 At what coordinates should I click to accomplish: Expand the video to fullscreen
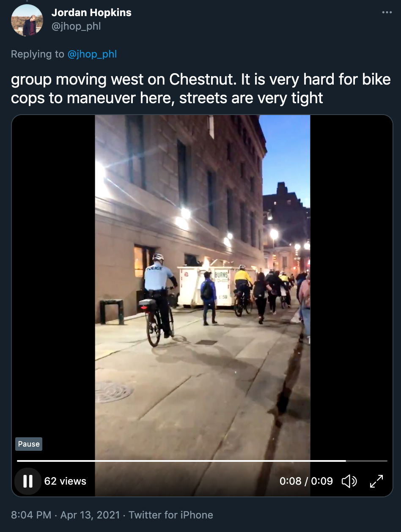coord(376,481)
